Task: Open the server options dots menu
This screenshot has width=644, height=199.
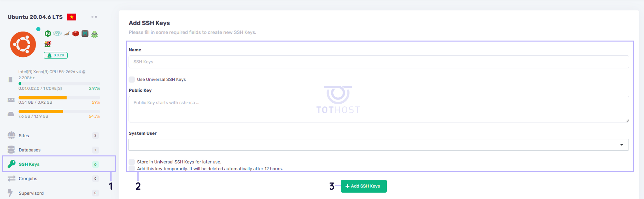Action: (94, 17)
